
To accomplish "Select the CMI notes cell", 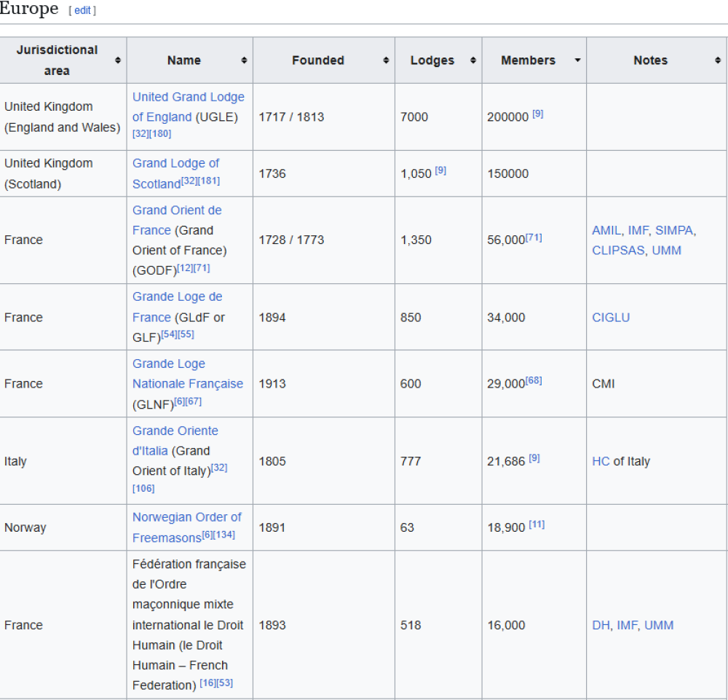I will pos(656,384).
